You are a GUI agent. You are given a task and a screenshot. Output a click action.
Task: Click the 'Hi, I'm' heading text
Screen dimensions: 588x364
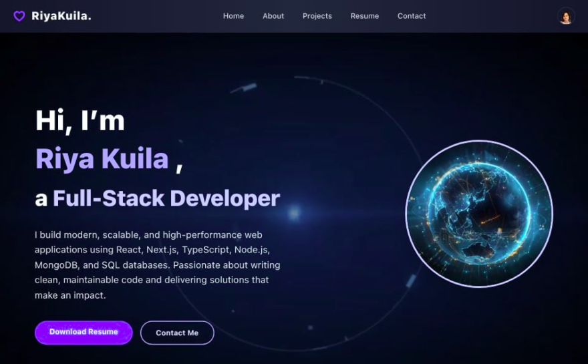click(80, 121)
